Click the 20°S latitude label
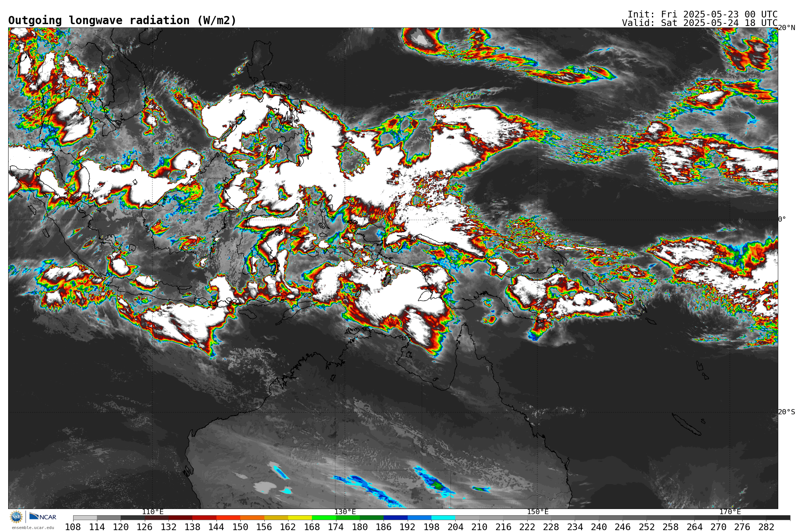The width and height of the screenshot is (802, 532). [786, 412]
